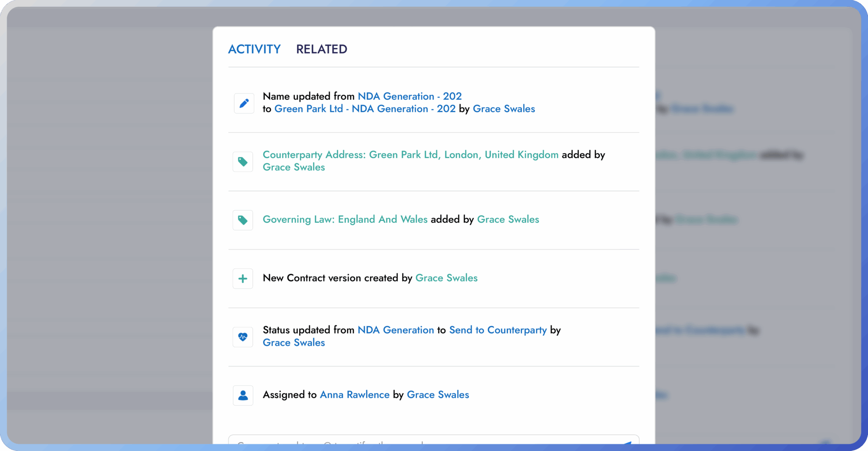The image size is (868, 451).
Task: Open the Counterparty Address Green Park Ltd link
Action: point(410,155)
